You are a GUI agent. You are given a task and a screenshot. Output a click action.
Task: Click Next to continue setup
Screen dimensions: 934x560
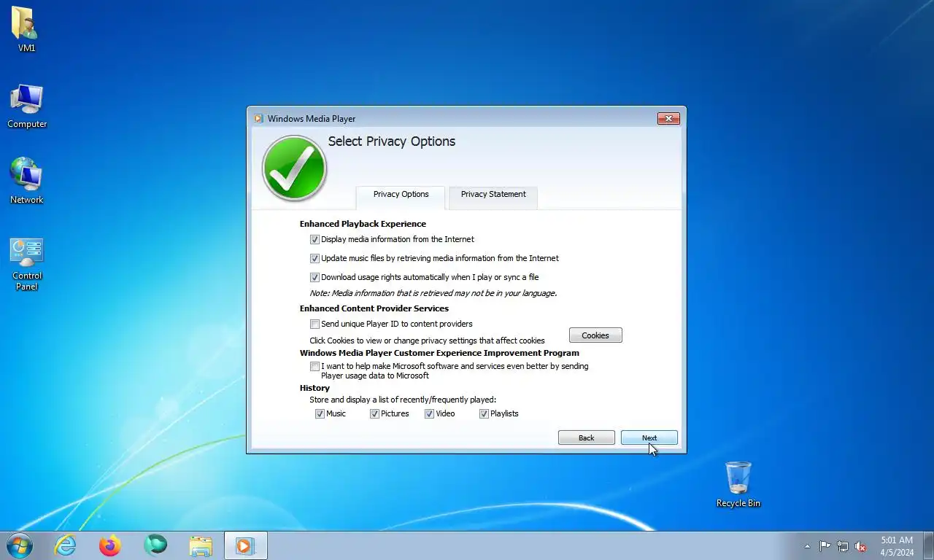(649, 437)
